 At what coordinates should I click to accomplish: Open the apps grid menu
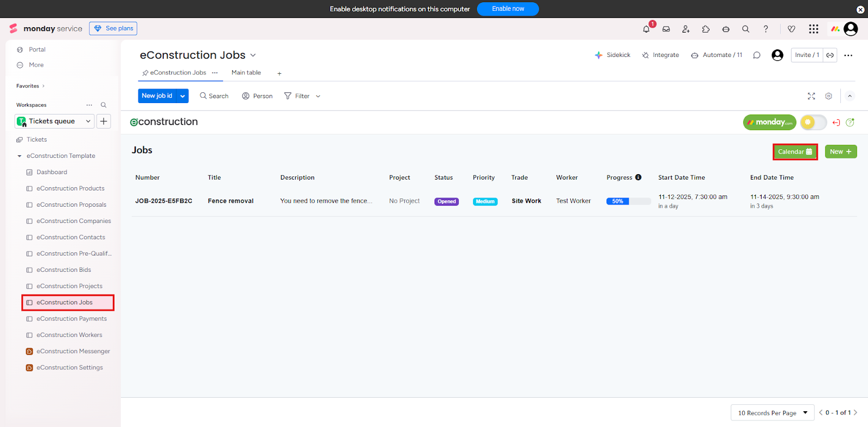[x=813, y=29]
